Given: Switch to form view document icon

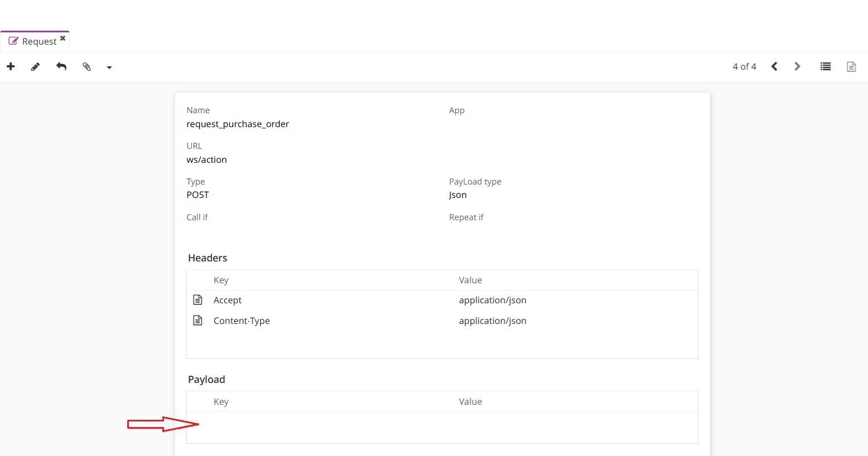Looking at the screenshot, I should [x=851, y=67].
